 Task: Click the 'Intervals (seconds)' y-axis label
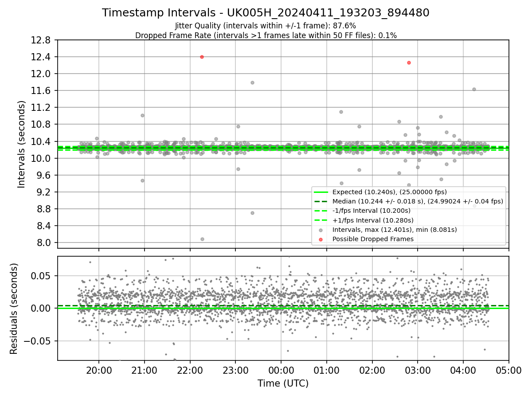coord(22,144)
